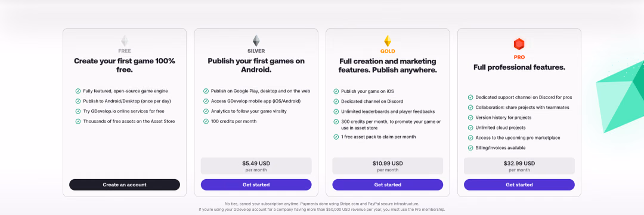Click the Publish your first games on Android heading
The height and width of the screenshot is (215, 644).
(x=256, y=65)
